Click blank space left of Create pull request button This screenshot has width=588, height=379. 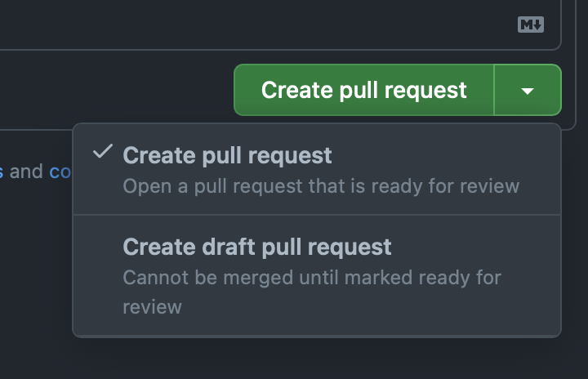[116, 90]
